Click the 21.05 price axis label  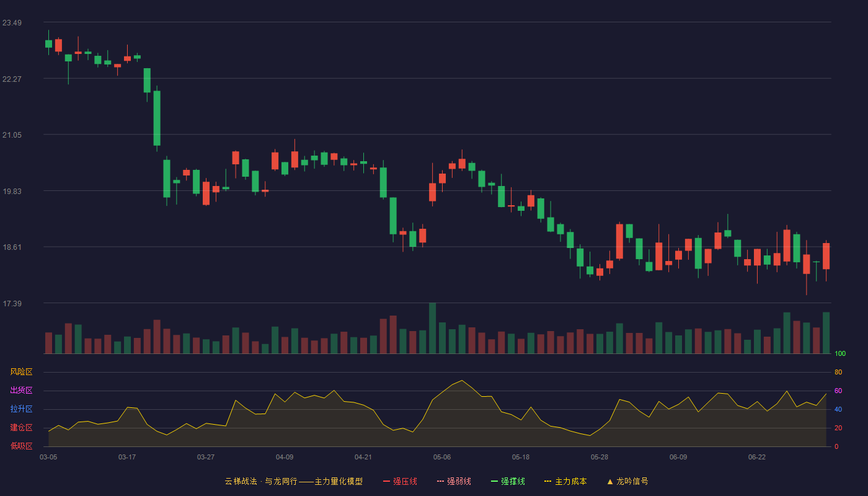12,135
